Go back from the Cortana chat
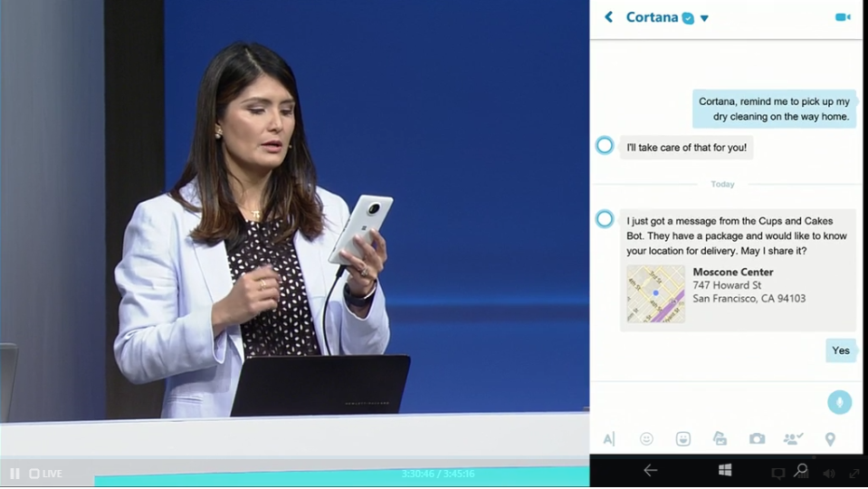 609,17
